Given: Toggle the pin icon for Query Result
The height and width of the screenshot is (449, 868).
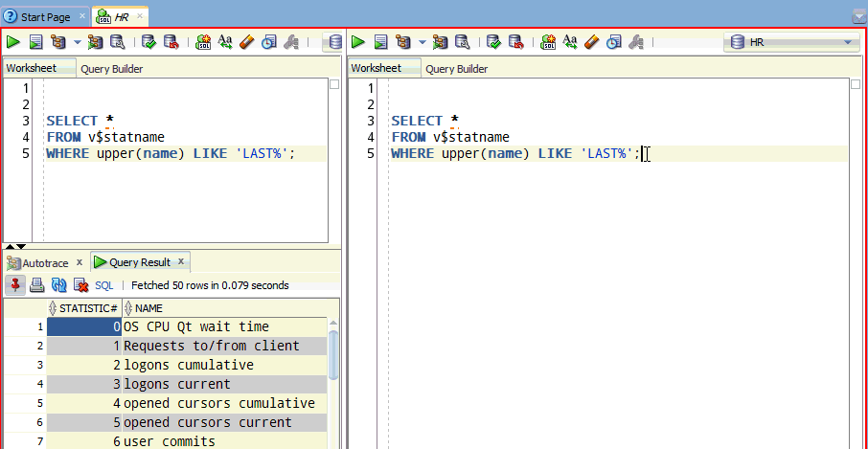Looking at the screenshot, I should pyautogui.click(x=15, y=285).
